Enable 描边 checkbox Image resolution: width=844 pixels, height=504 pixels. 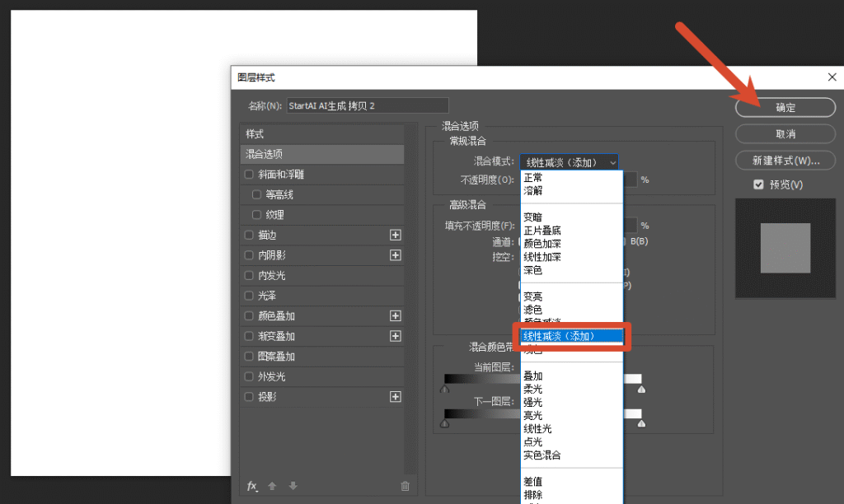249,235
